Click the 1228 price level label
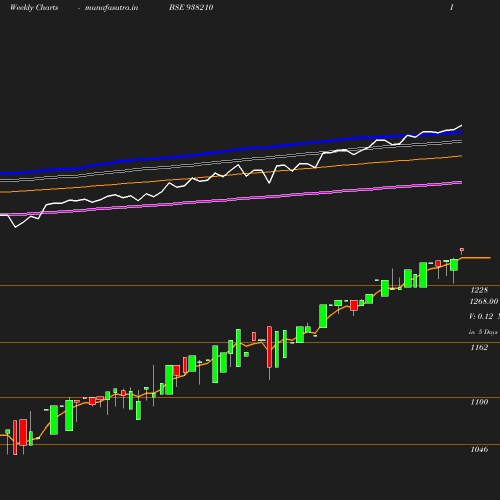500x500 pixels. [x=479, y=290]
